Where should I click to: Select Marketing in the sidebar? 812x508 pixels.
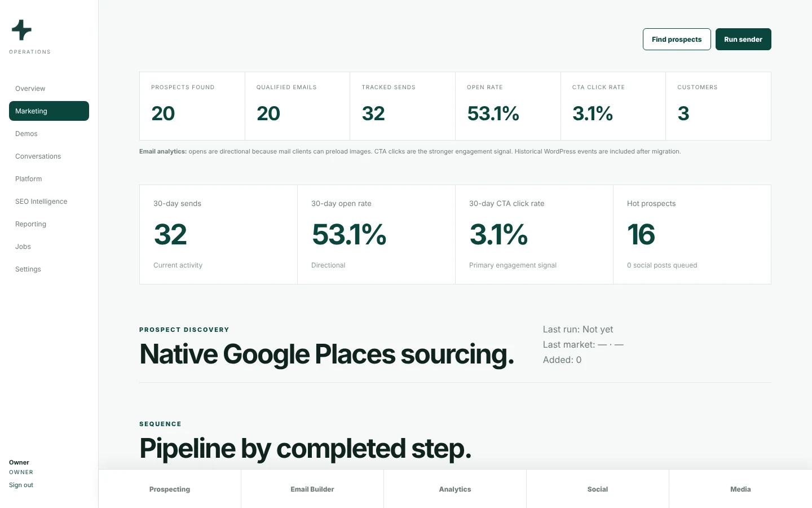(x=49, y=111)
